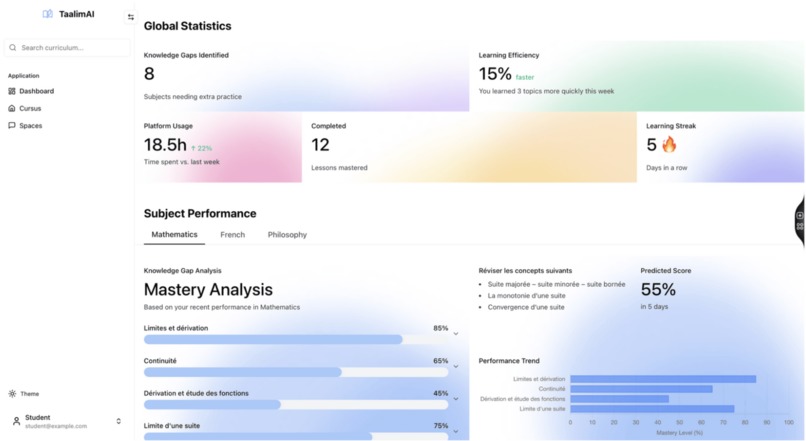Open the Student account switcher chevrons
Screen dimensions: 806x441
point(119,421)
